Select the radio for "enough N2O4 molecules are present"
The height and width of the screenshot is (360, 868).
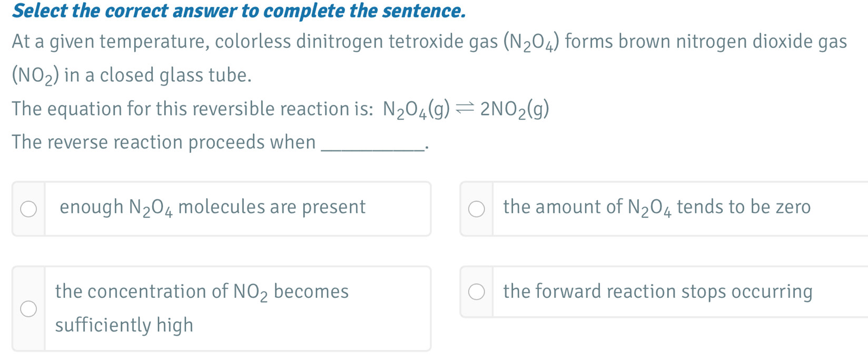point(28,209)
